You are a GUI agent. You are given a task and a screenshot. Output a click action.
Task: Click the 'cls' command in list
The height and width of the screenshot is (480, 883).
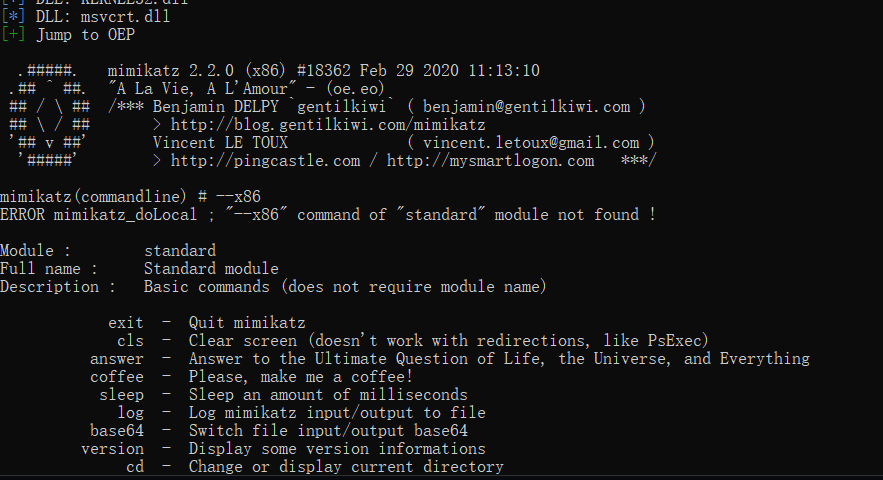click(130, 341)
